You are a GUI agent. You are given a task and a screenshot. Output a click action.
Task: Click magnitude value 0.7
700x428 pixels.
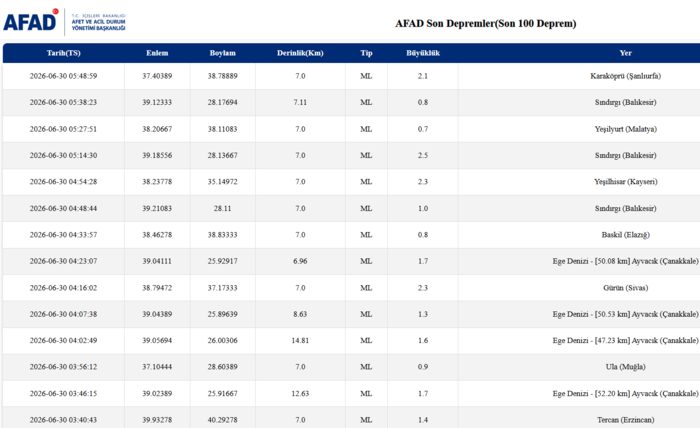point(423,129)
